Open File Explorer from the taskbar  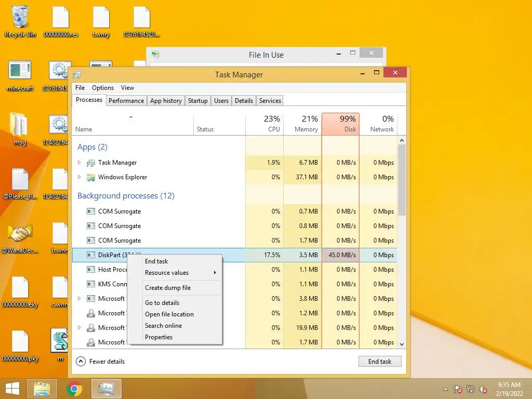click(42, 389)
